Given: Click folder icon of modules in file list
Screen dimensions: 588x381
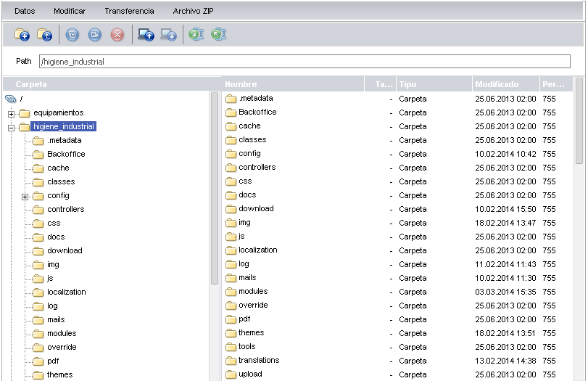Looking at the screenshot, I should click(x=231, y=292).
